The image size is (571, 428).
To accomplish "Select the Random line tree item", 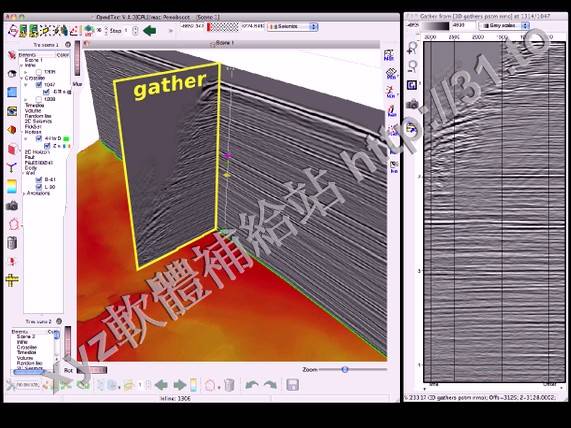I will coord(38,116).
